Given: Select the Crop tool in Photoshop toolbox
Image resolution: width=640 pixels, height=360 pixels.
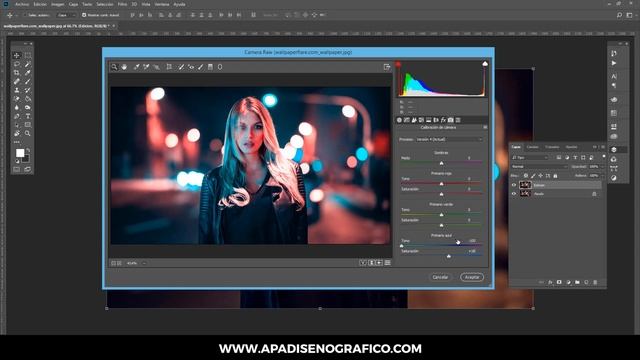Looking at the screenshot, I should tap(17, 73).
